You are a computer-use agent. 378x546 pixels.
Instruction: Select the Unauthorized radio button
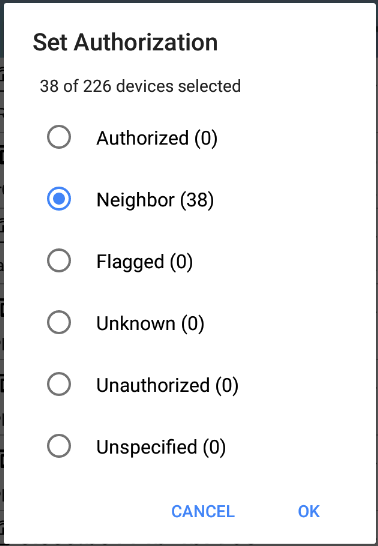[x=59, y=384]
